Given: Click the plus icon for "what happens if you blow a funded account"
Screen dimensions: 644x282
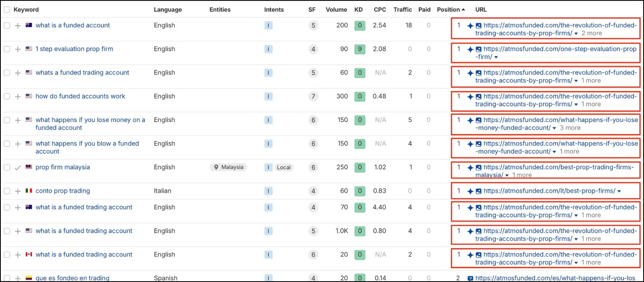Looking at the screenshot, I should pyautogui.click(x=18, y=144).
